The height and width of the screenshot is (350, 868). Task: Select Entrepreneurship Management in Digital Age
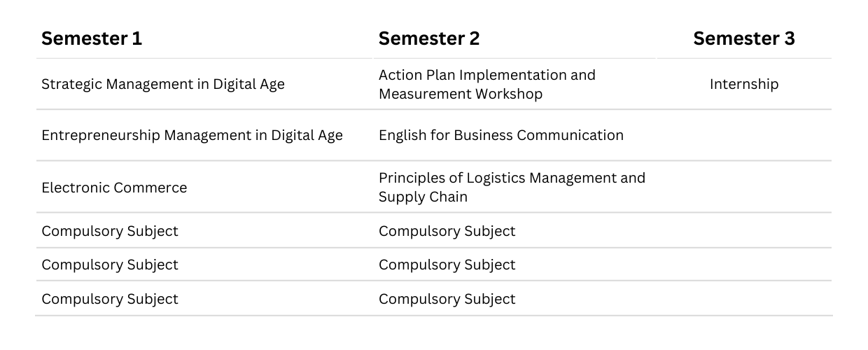tap(192, 135)
